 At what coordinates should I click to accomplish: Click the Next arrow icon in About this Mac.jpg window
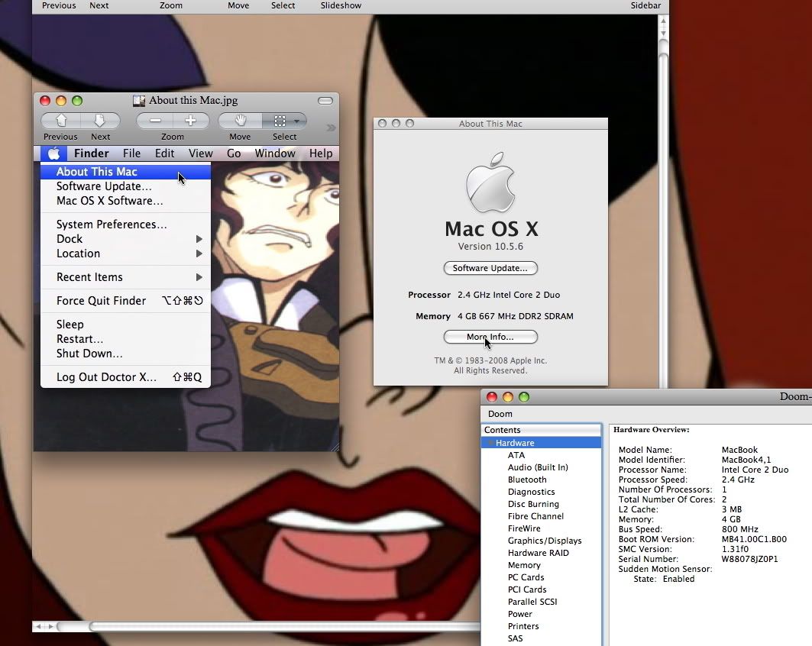100,121
